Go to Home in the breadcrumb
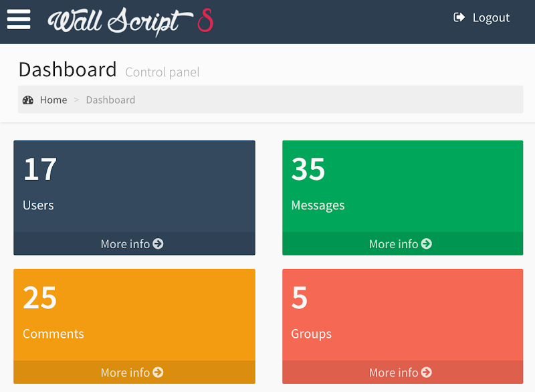This screenshot has width=535, height=392. click(x=53, y=100)
